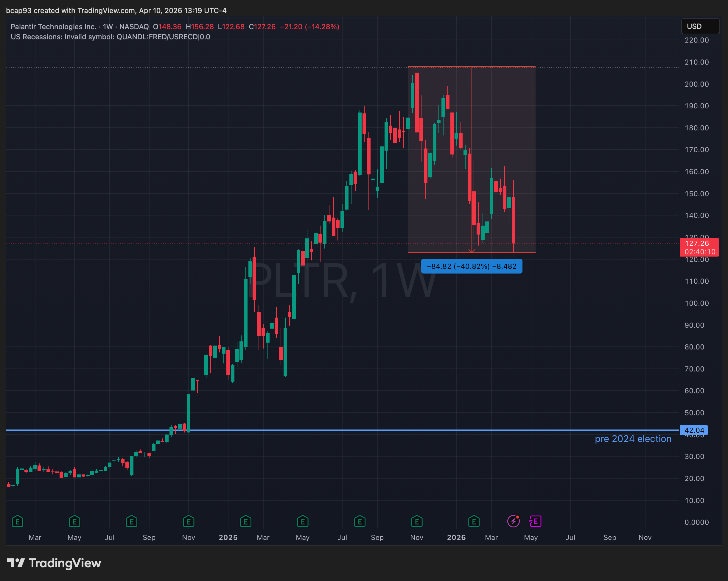
Task: Click the 140.00 price scale label
Action: pos(697,215)
